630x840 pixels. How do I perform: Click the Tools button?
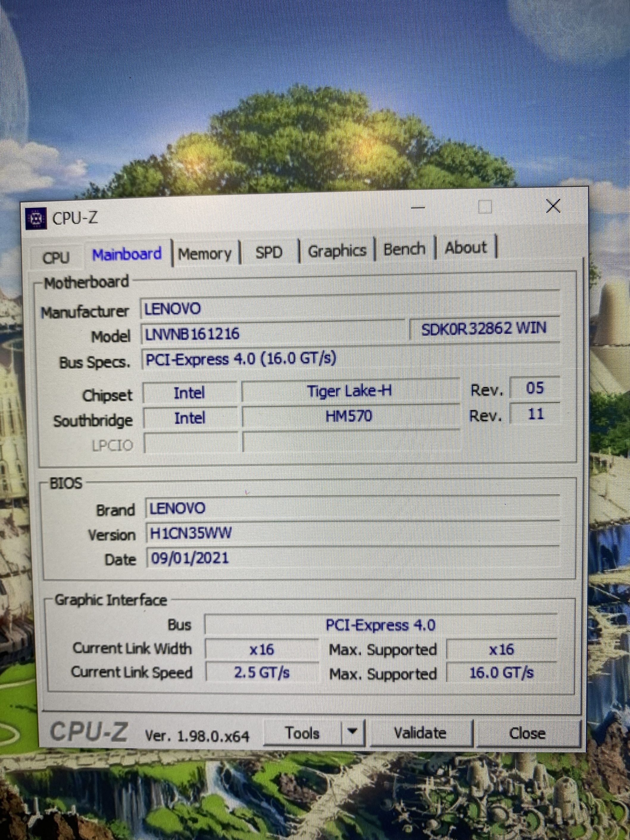pyautogui.click(x=302, y=733)
